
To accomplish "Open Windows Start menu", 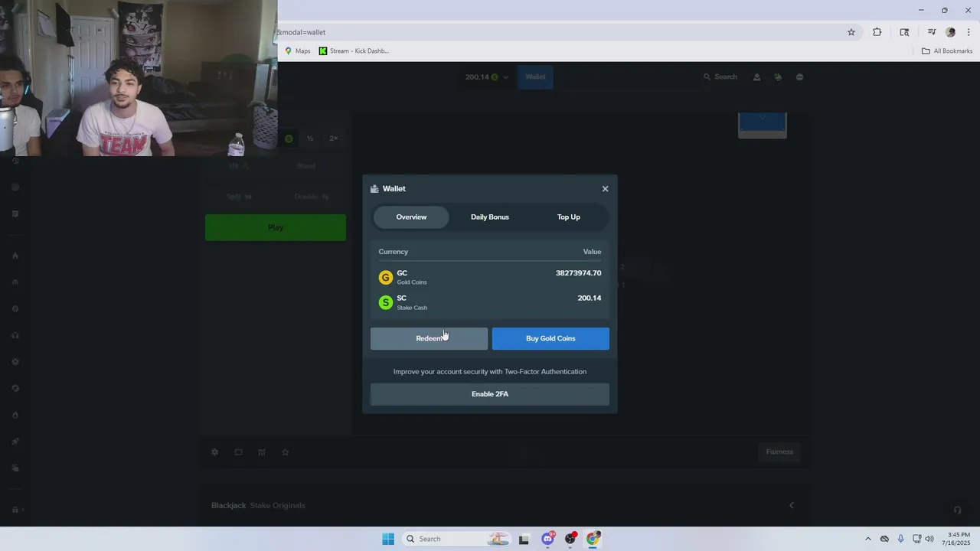I will coord(388,539).
